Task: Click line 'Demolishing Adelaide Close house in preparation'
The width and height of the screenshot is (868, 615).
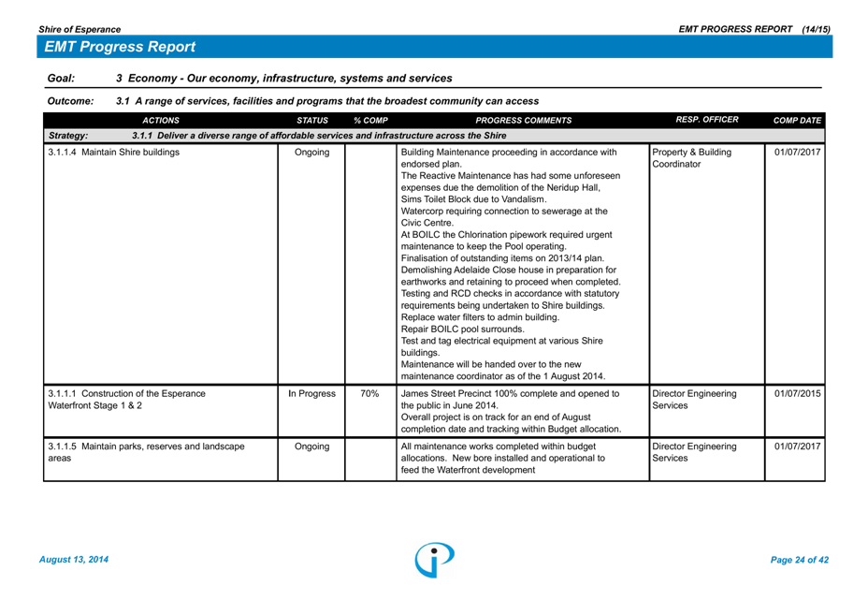Action: [x=509, y=270]
